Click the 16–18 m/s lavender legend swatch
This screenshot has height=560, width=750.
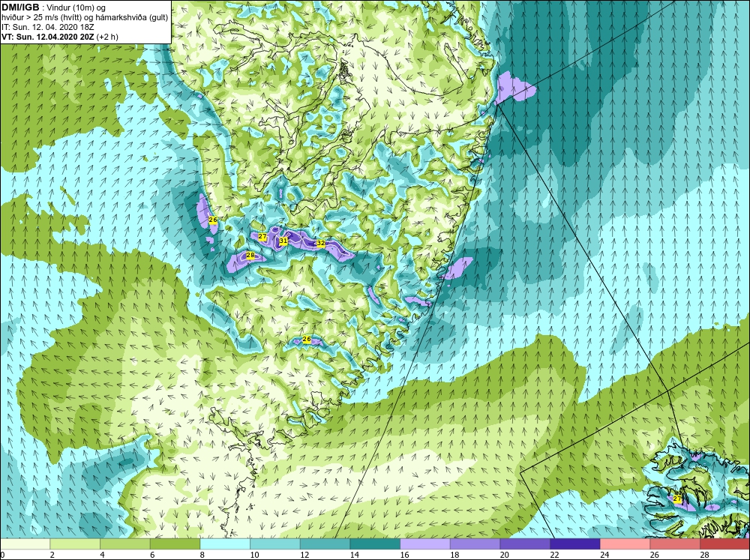point(424,544)
